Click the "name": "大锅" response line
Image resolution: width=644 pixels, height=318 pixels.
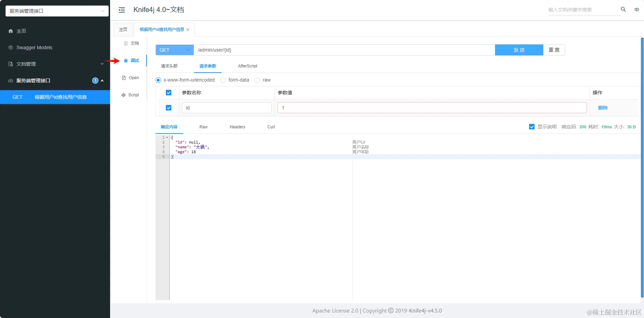coord(192,147)
